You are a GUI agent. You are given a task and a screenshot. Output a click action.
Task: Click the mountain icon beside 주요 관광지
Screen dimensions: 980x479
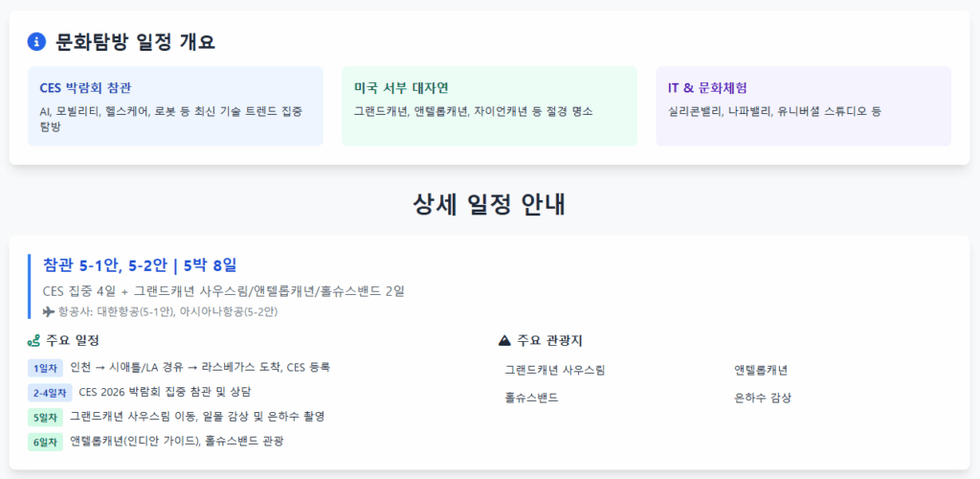click(x=505, y=341)
